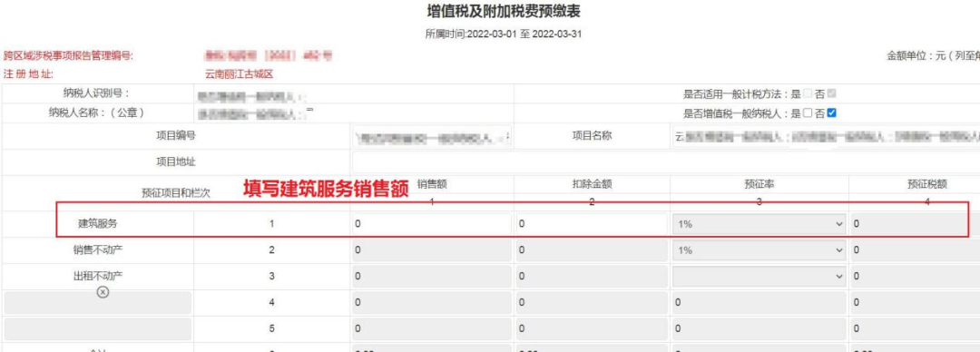Click the 预征率 column header

(x=759, y=184)
